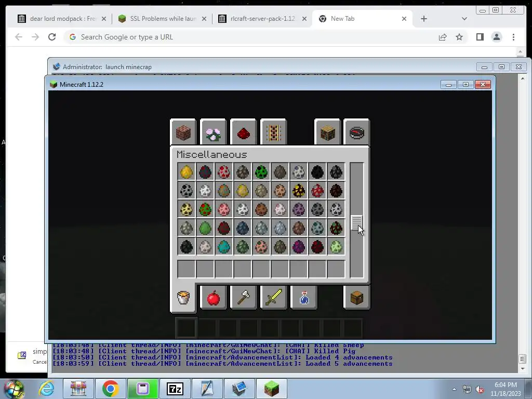Viewport: 532px width, 399px height.
Task: Open the muted volume tray icon
Action: (480, 390)
